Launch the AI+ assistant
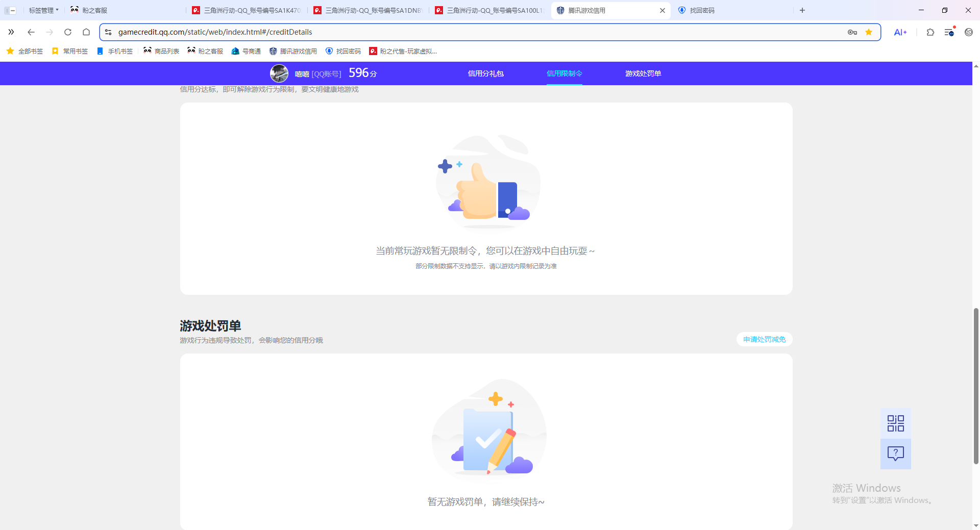Image resolution: width=980 pixels, height=530 pixels. (x=900, y=32)
